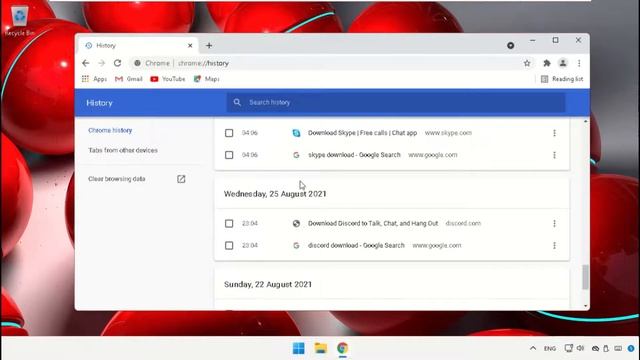Click the forward navigation arrow
The width and height of the screenshot is (640, 360).
pyautogui.click(x=102, y=63)
